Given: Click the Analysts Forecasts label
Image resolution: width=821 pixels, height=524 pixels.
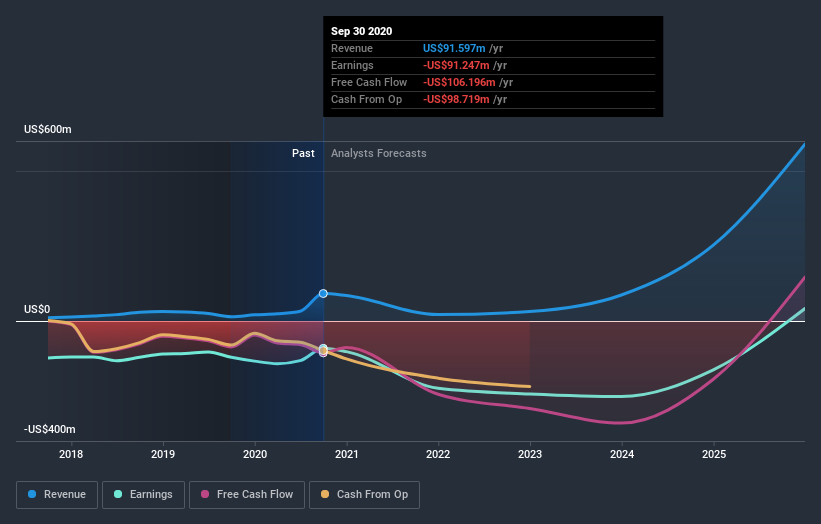Looking at the screenshot, I should [x=379, y=153].
